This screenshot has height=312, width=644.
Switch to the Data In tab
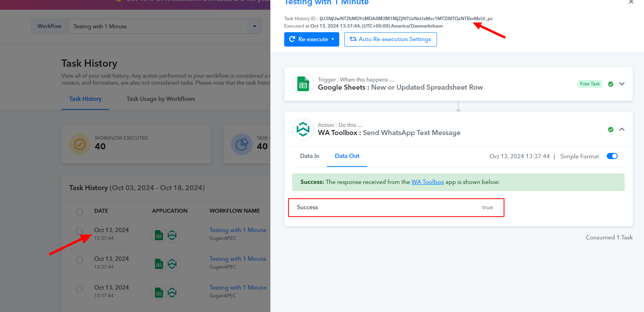pos(310,156)
